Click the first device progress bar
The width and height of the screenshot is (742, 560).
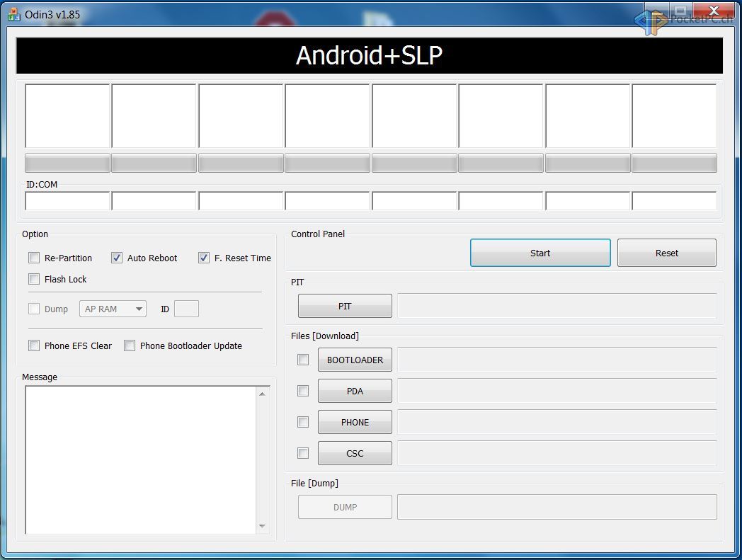click(x=67, y=163)
